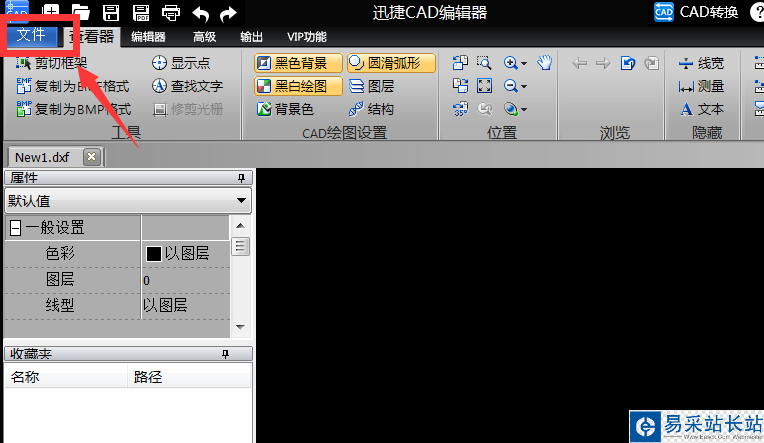The image size is (764, 443).
Task: Click the 线型 value 以图层
Action: [165, 306]
